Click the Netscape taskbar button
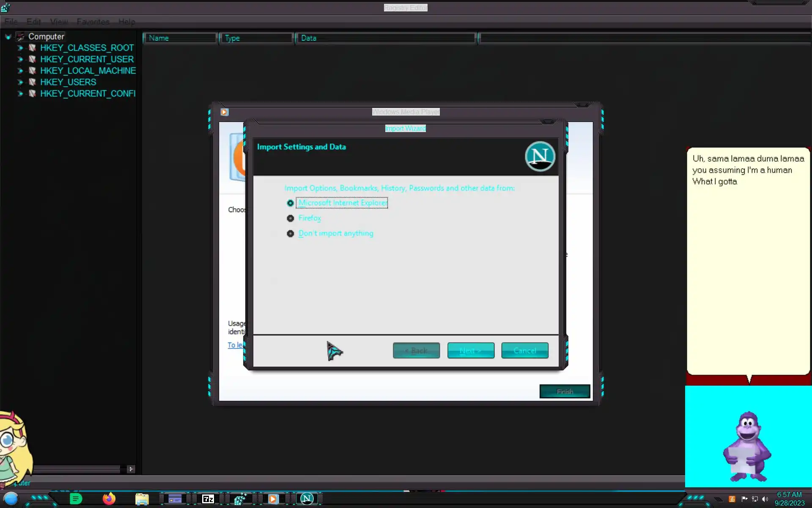This screenshot has width=812, height=508. (307, 499)
